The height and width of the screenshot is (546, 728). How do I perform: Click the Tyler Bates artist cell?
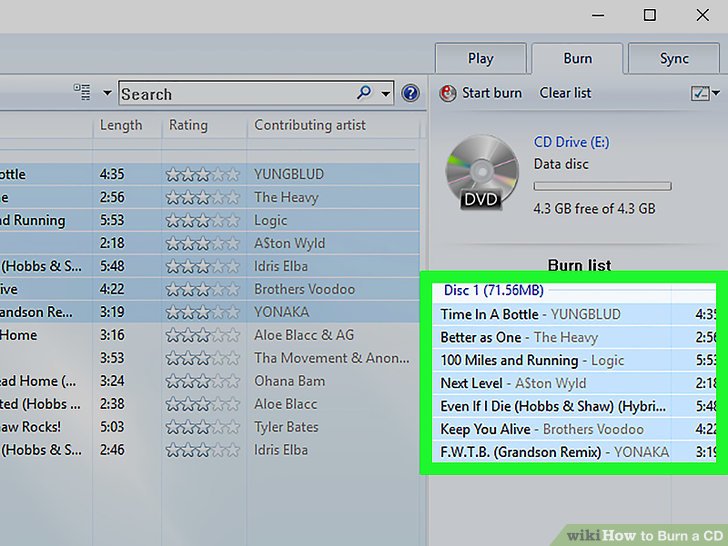pyautogui.click(x=286, y=427)
